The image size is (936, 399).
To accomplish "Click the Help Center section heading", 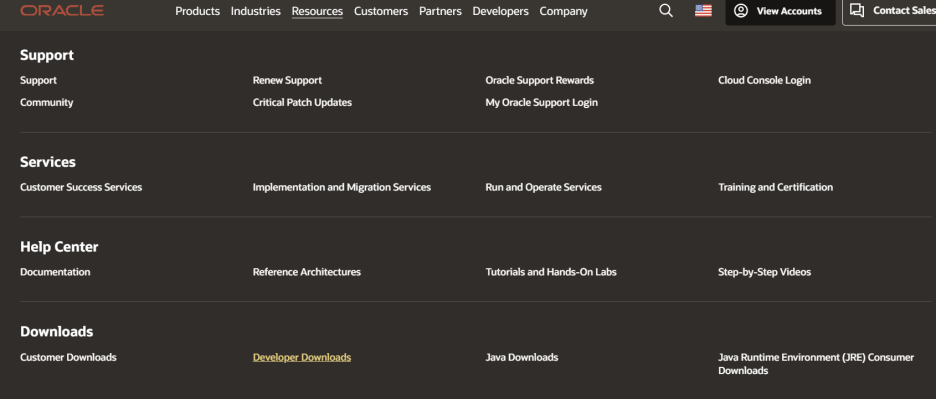I will 59,247.
